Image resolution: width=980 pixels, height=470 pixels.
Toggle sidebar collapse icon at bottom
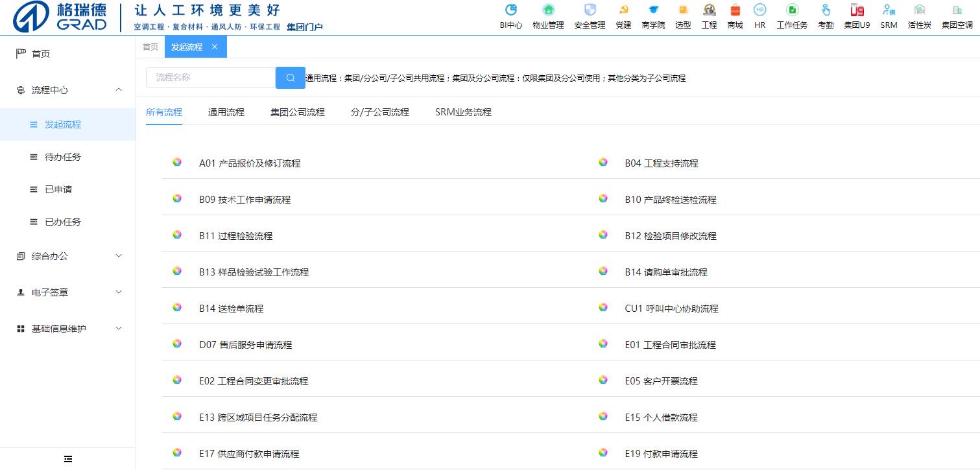[x=68, y=459]
